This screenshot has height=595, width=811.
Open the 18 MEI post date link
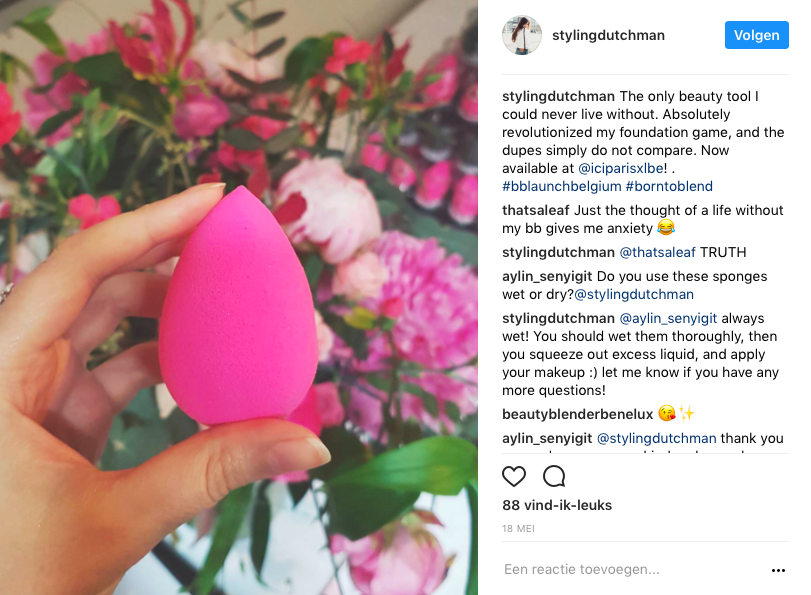pos(518,529)
